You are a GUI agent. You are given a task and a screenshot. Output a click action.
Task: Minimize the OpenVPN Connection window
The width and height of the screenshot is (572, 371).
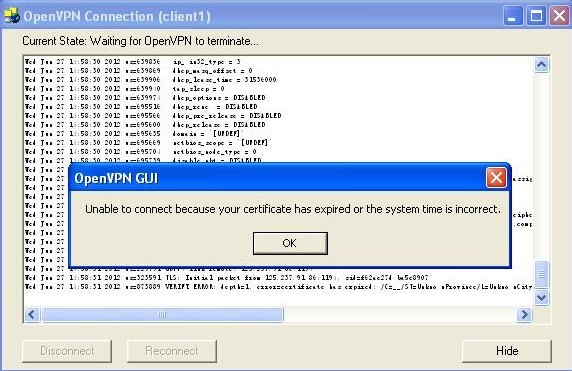pyautogui.click(x=513, y=16)
